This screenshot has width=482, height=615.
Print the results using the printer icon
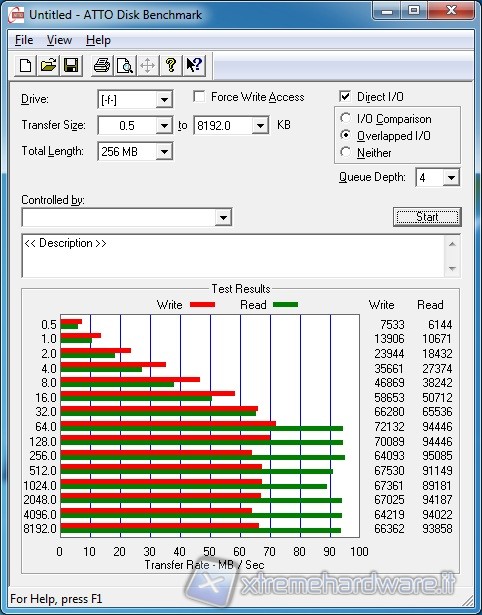pyautogui.click(x=102, y=65)
